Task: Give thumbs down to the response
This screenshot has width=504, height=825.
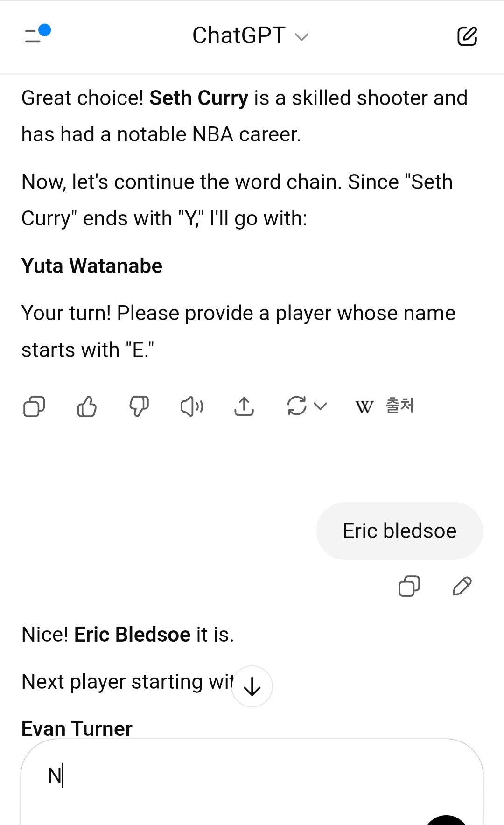Action: 139,406
